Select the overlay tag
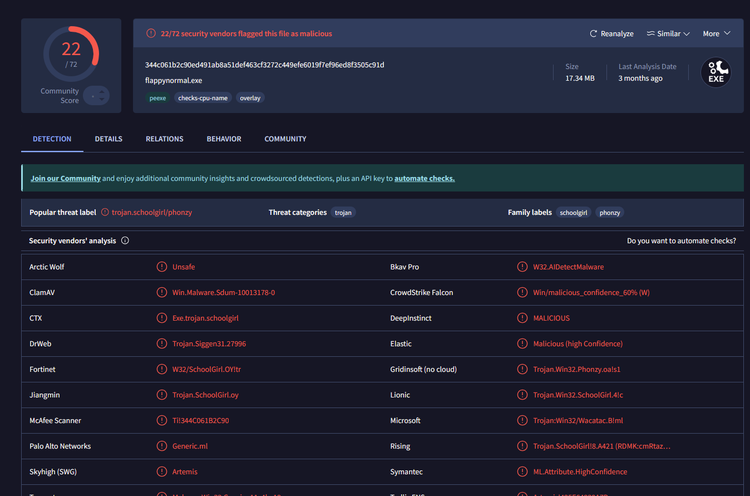Screen dimensions: 750x496 [x=250, y=98]
